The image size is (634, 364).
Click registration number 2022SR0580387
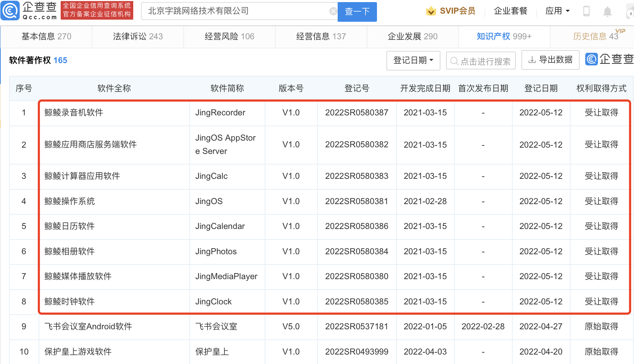pyautogui.click(x=357, y=113)
